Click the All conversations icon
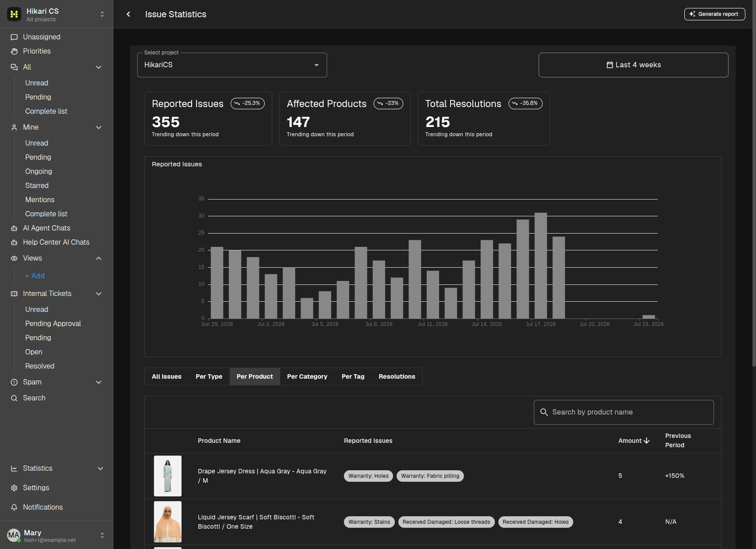Screen dimensions: 756x549 click(14, 67)
